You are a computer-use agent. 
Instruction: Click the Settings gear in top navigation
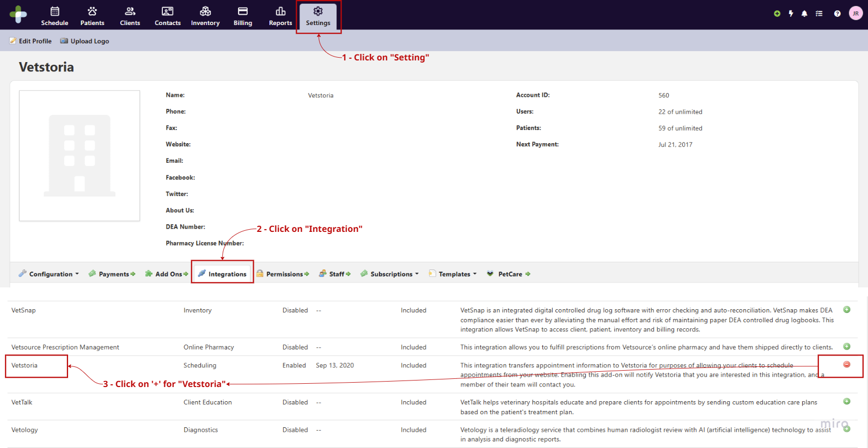click(x=318, y=16)
